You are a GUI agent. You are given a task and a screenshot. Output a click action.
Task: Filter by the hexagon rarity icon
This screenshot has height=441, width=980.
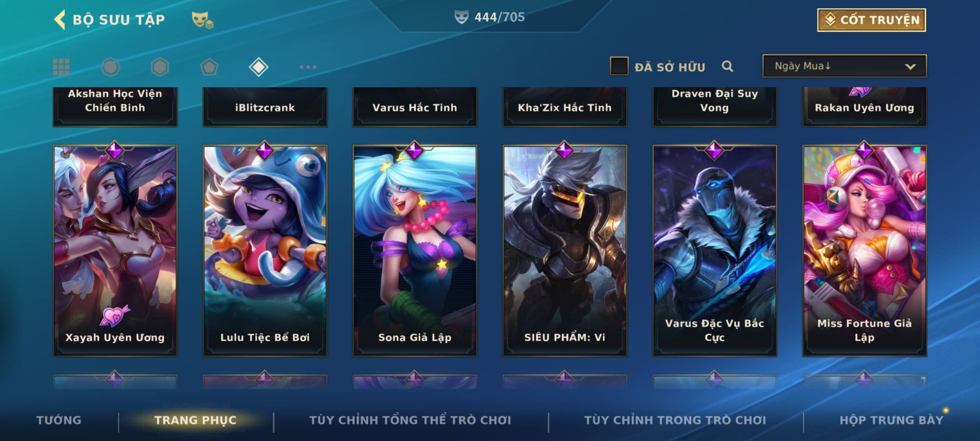(x=160, y=67)
